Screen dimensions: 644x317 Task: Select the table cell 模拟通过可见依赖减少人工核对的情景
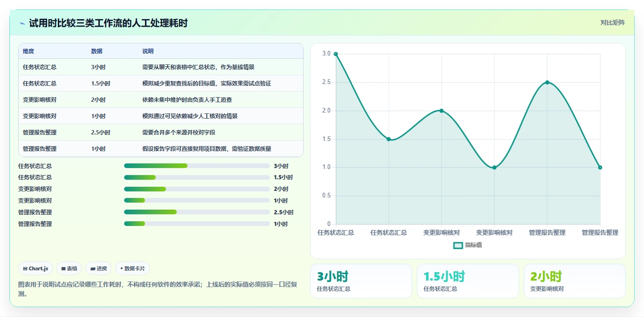click(x=190, y=116)
